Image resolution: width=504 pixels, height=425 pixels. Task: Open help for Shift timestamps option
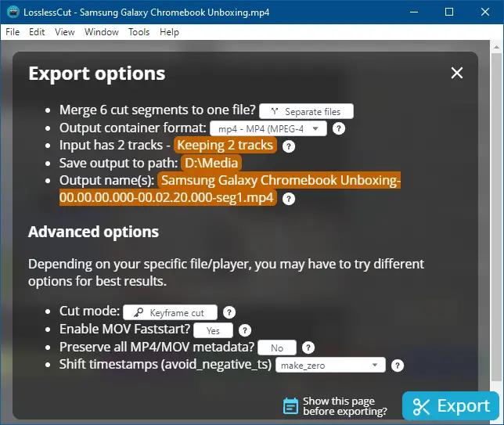tap(398, 366)
